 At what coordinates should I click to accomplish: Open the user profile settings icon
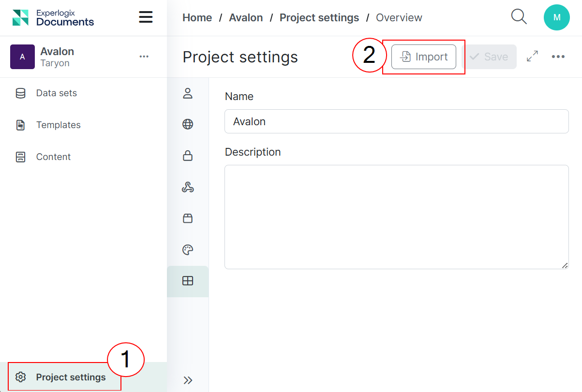(x=188, y=93)
